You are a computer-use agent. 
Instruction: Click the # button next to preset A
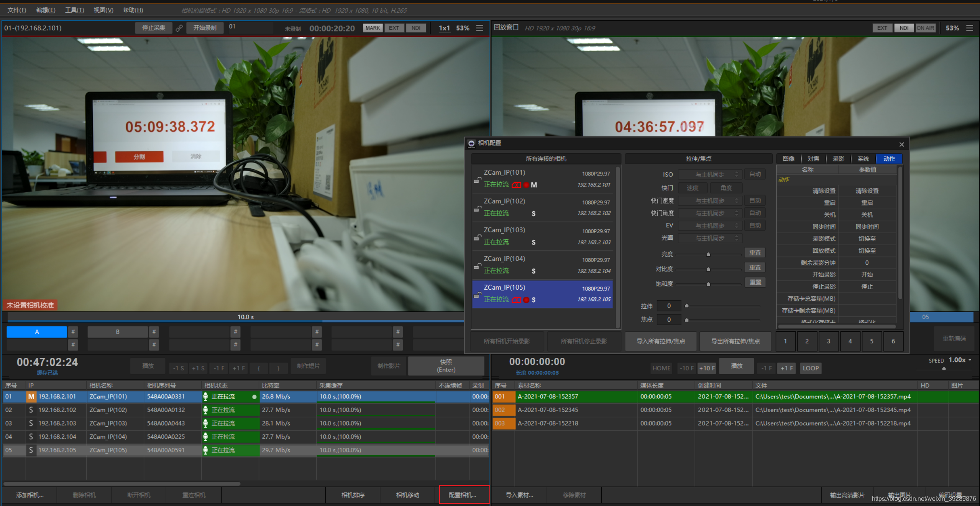click(73, 332)
